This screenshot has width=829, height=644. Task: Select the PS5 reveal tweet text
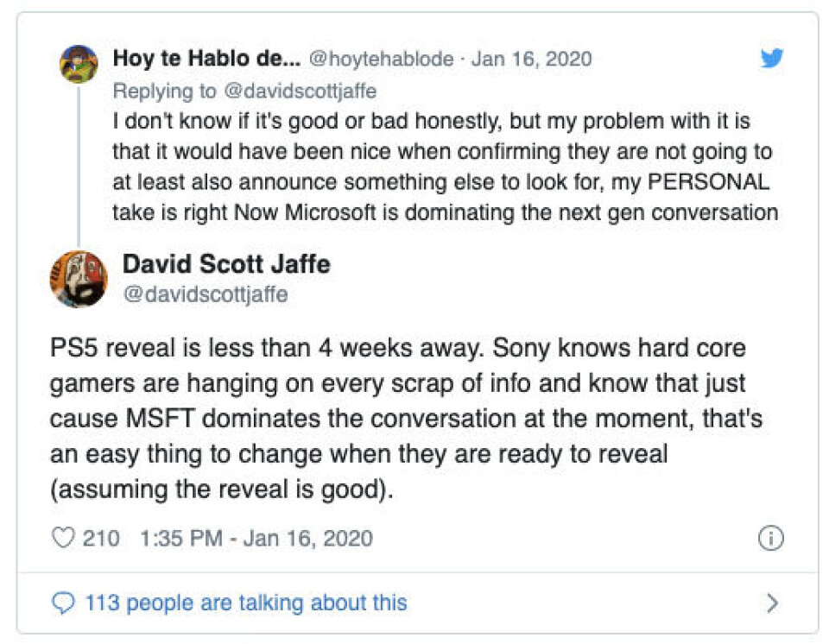(x=406, y=418)
